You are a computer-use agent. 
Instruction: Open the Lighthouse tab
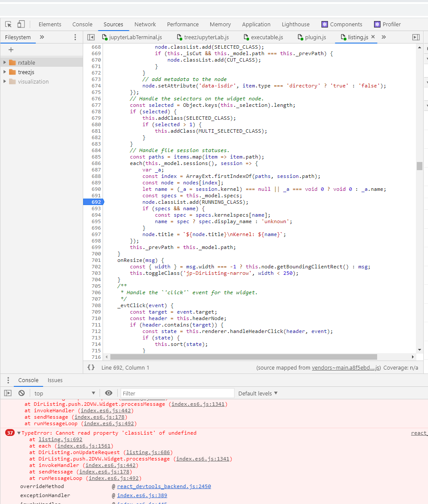(x=296, y=25)
